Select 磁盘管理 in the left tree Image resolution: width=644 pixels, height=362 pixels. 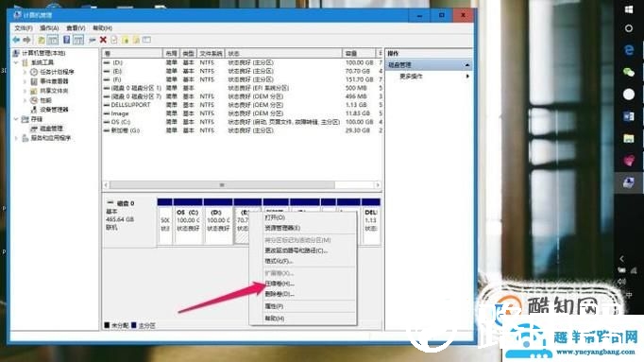point(51,129)
